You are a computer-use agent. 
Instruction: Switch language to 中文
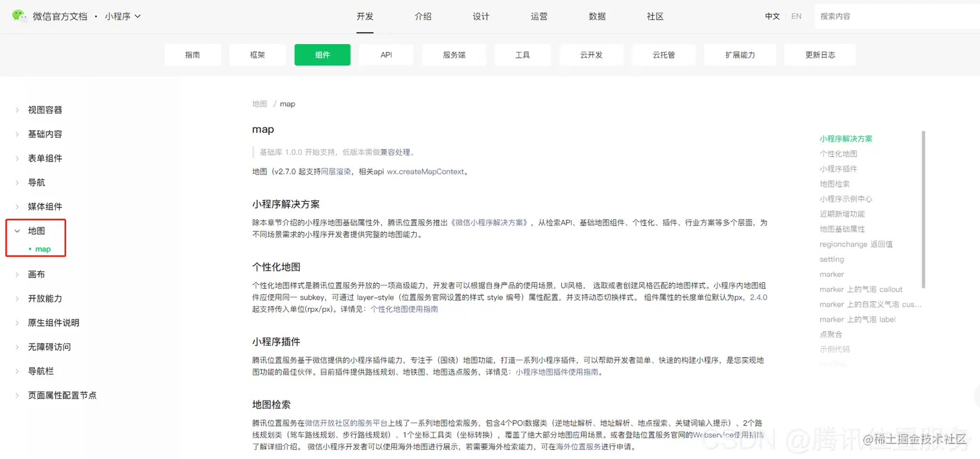pyautogui.click(x=773, y=16)
